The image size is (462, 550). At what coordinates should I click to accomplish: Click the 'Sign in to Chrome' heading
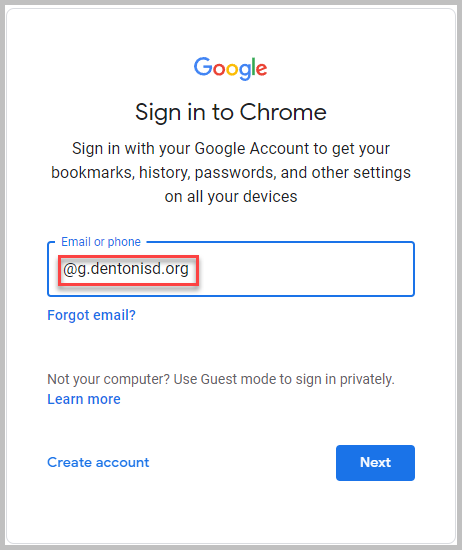[231, 113]
